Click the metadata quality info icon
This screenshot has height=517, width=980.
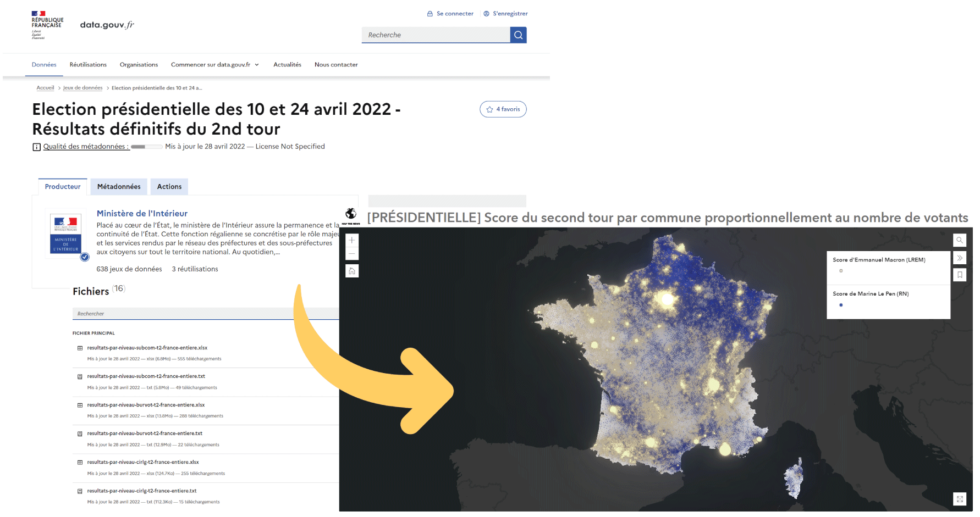37,148
